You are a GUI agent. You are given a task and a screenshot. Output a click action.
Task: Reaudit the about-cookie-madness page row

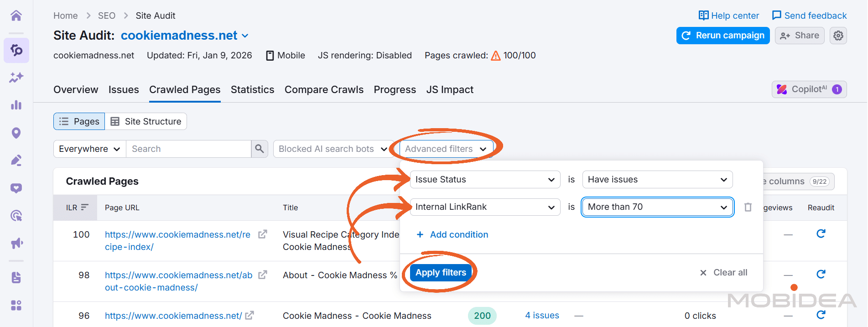pyautogui.click(x=821, y=274)
